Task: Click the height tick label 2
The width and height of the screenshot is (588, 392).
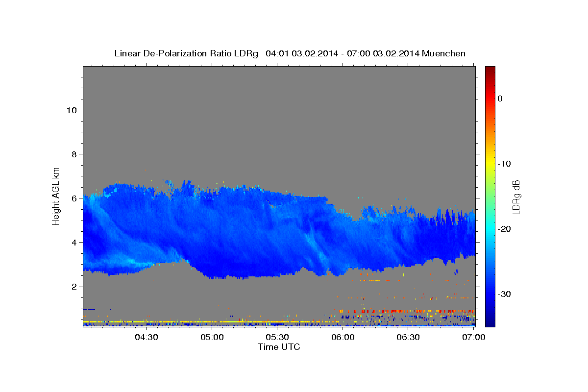Action: (x=74, y=286)
